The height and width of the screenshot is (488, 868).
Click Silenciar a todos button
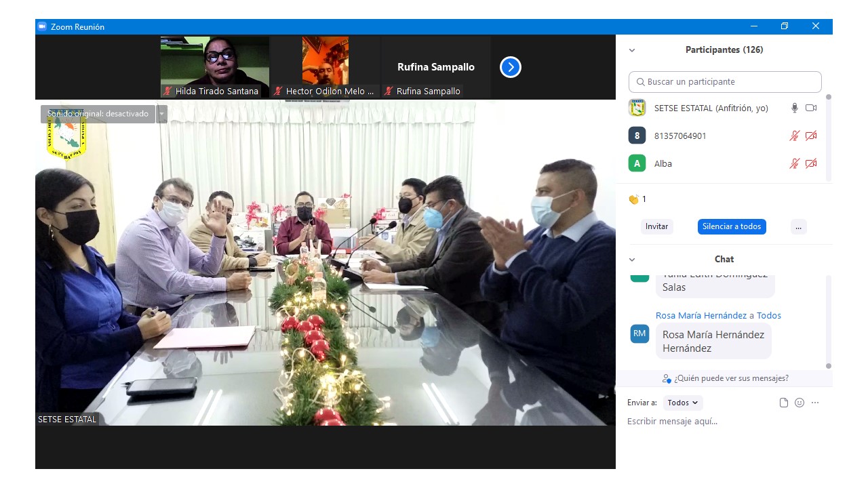pyautogui.click(x=732, y=226)
